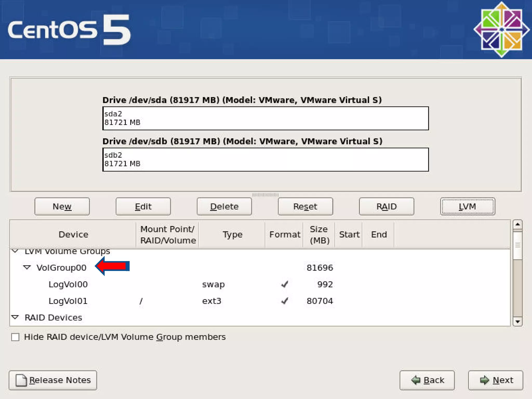
Task: Sort by the Device column header
Action: tap(73, 234)
